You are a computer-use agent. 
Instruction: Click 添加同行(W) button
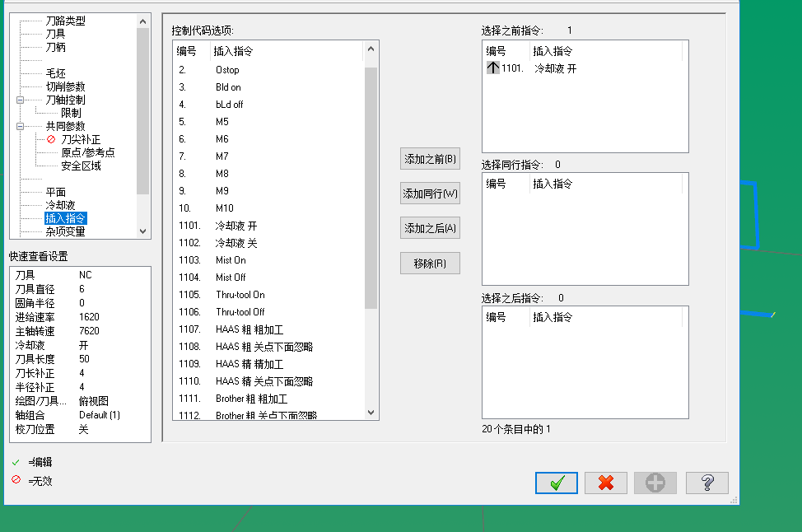click(430, 194)
